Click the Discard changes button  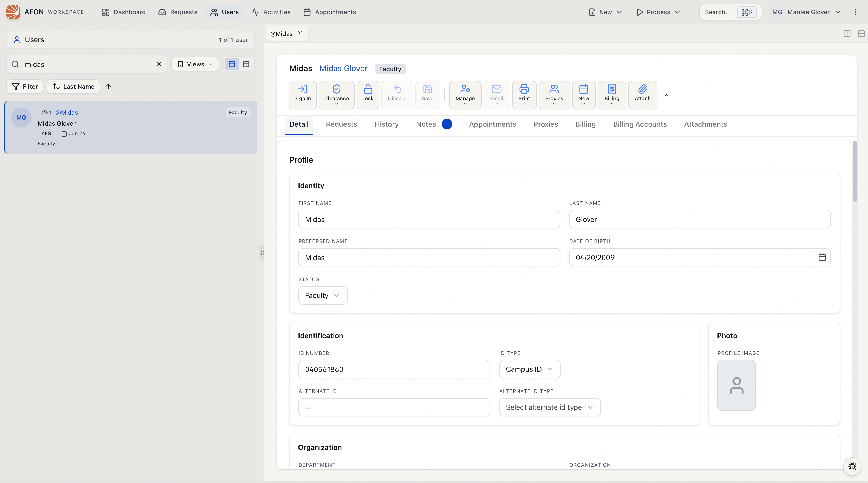[397, 95]
